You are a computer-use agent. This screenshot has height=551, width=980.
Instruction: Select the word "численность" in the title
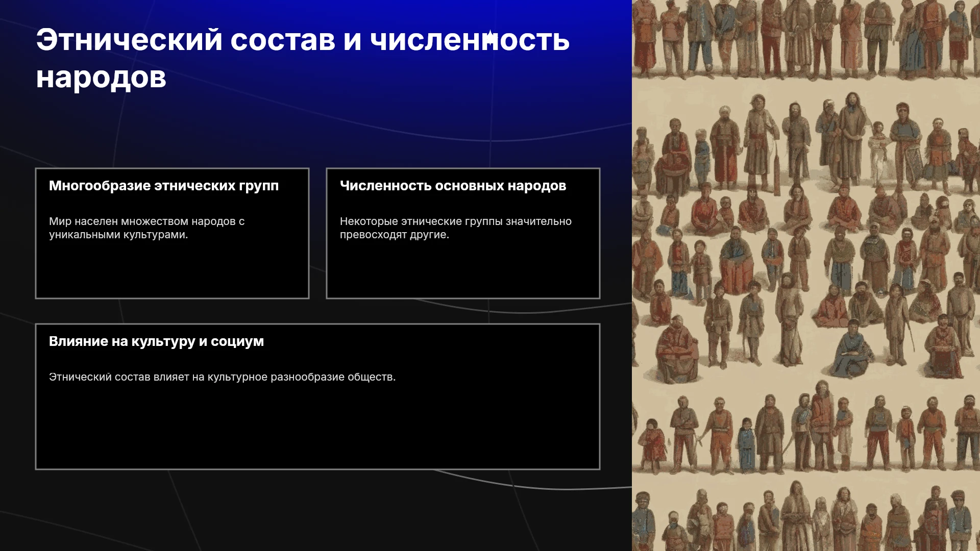tap(470, 40)
